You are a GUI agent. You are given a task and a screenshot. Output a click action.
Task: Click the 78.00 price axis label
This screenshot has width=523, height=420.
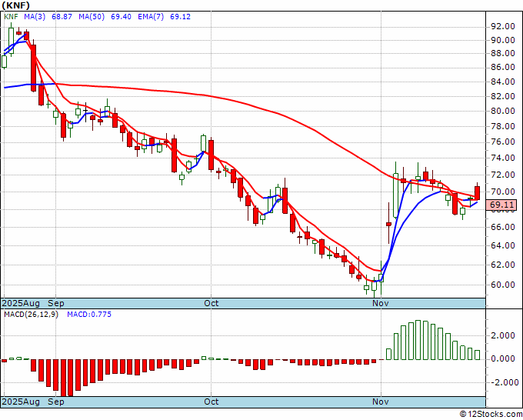point(503,126)
